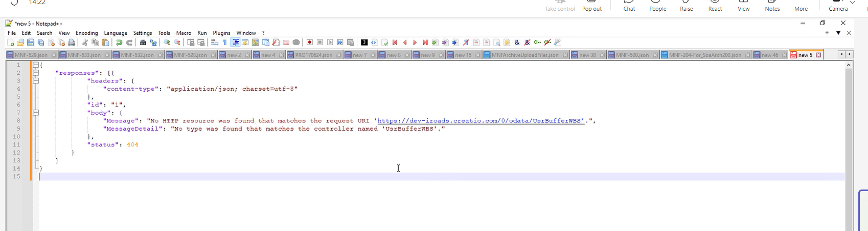The width and height of the screenshot is (868, 231).
Task: Run macro multiple times icon
Action: coord(340,43)
